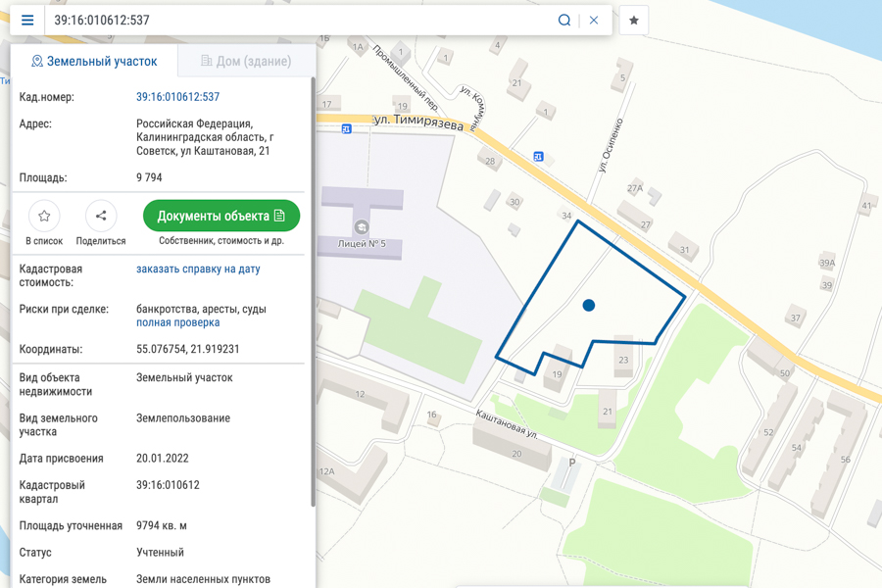Click the bus stop icon on ул. Тимирязева
The width and height of the screenshot is (882, 588).
pos(347,128)
